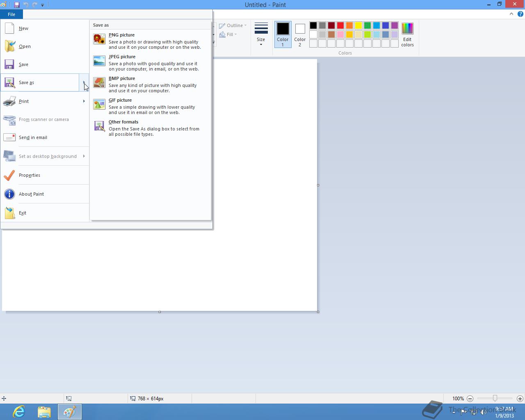The height and width of the screenshot is (420, 525).
Task: Choose Exit from File menu
Action: click(x=45, y=213)
